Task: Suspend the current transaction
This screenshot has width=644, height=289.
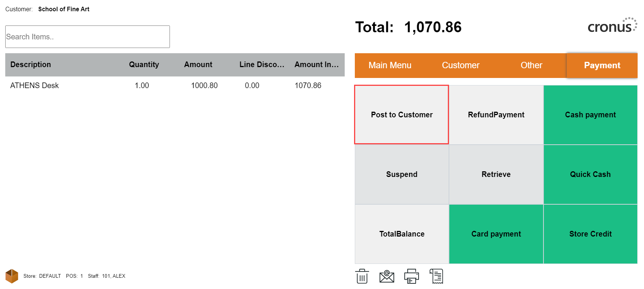Action: (402, 174)
